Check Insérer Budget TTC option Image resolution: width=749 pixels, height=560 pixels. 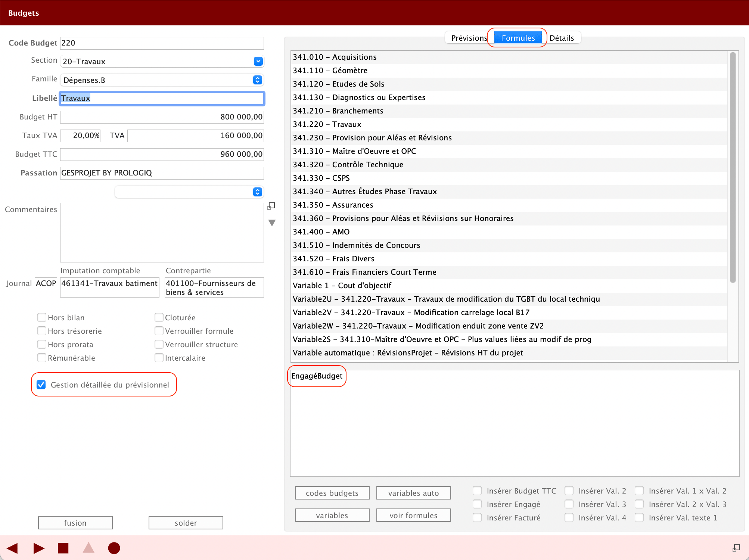(477, 491)
